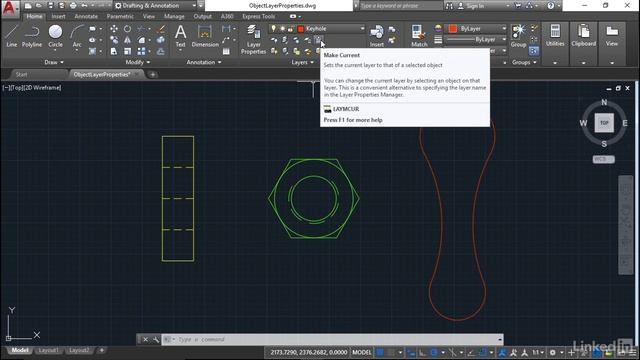The height and width of the screenshot is (360, 640).
Task: Open the Insert ribbon tab
Action: point(58,16)
